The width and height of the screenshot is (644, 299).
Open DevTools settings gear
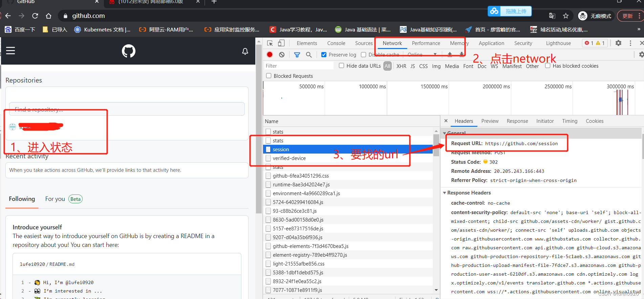618,43
